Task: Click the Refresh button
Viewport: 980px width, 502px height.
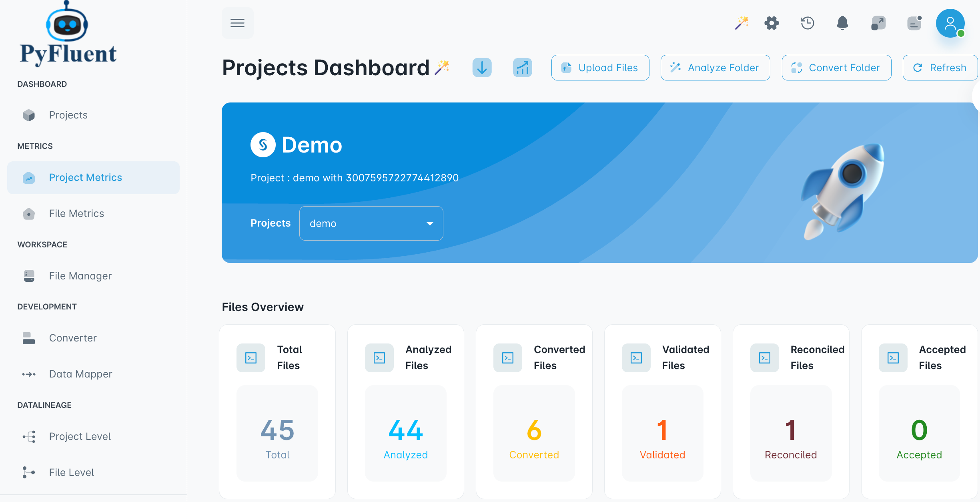Action: [940, 68]
